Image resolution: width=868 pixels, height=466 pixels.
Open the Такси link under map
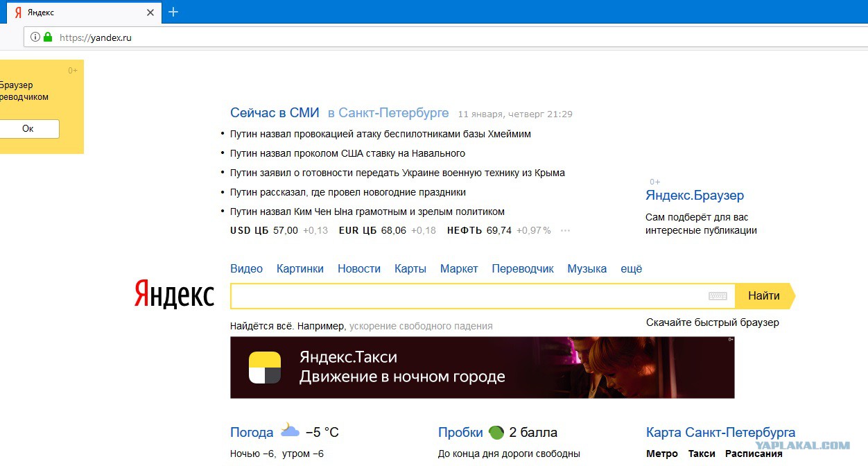702,454
